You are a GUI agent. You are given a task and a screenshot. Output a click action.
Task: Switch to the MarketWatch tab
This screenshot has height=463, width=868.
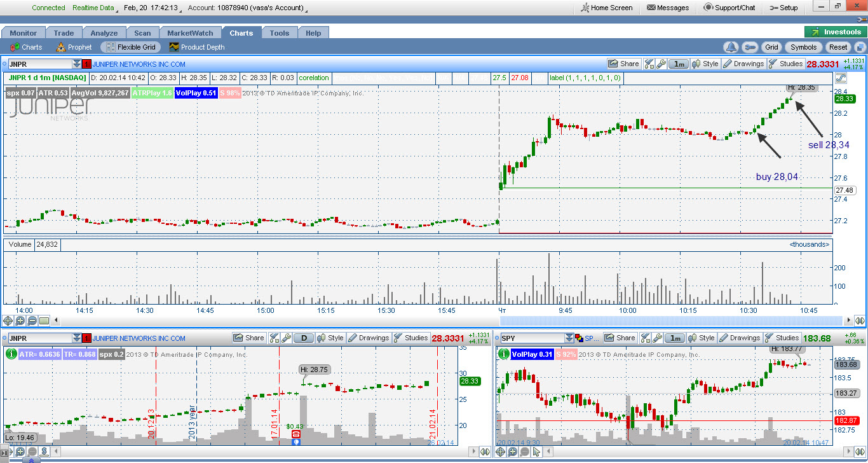click(x=191, y=33)
